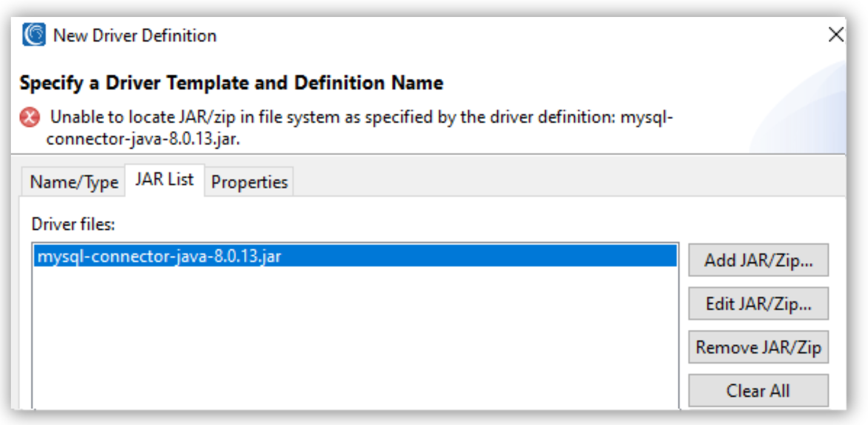Viewport: 868px width, 425px height.
Task: Select the JAR List tab
Action: 164,179
